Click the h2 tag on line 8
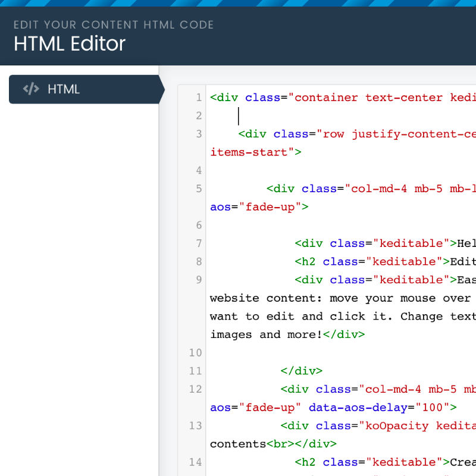This screenshot has height=476, width=476. 305,261
